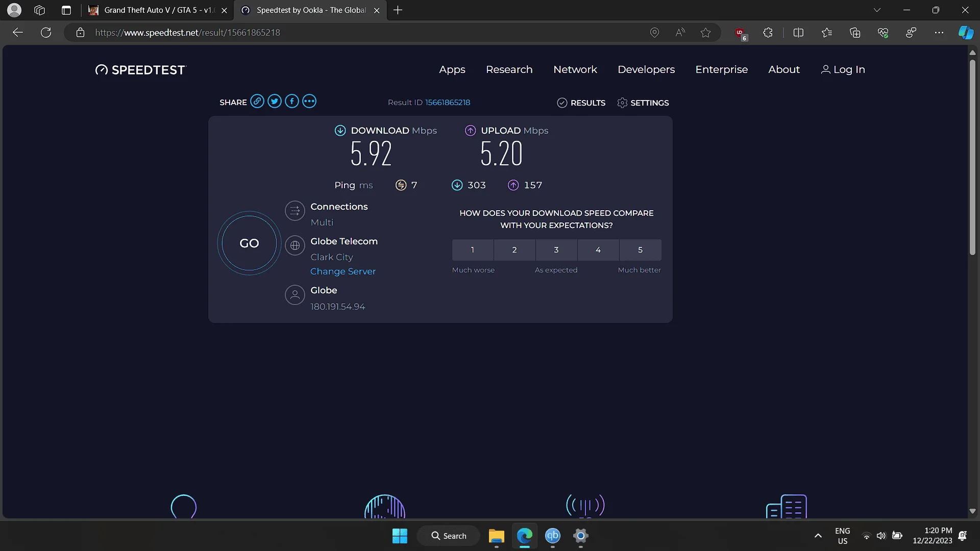The width and height of the screenshot is (980, 551).
Task: Toggle split screen view in browser
Action: tap(798, 33)
